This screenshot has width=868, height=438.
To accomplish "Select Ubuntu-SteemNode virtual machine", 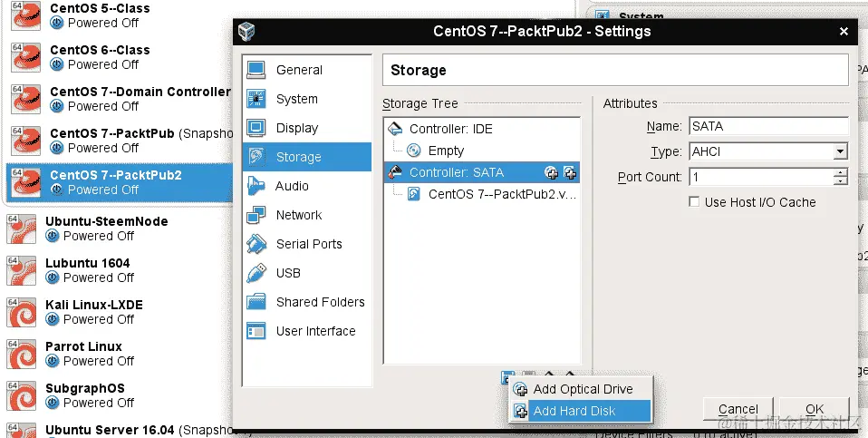I will click(x=119, y=229).
